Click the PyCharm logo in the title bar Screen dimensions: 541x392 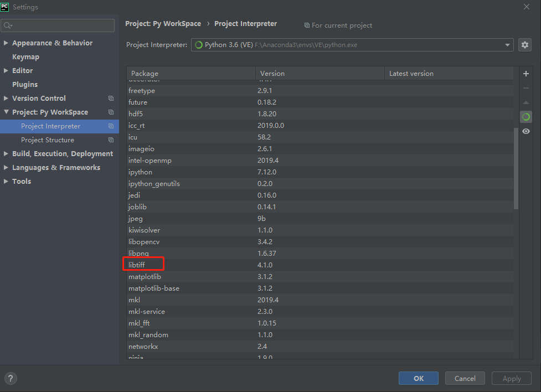coord(6,7)
